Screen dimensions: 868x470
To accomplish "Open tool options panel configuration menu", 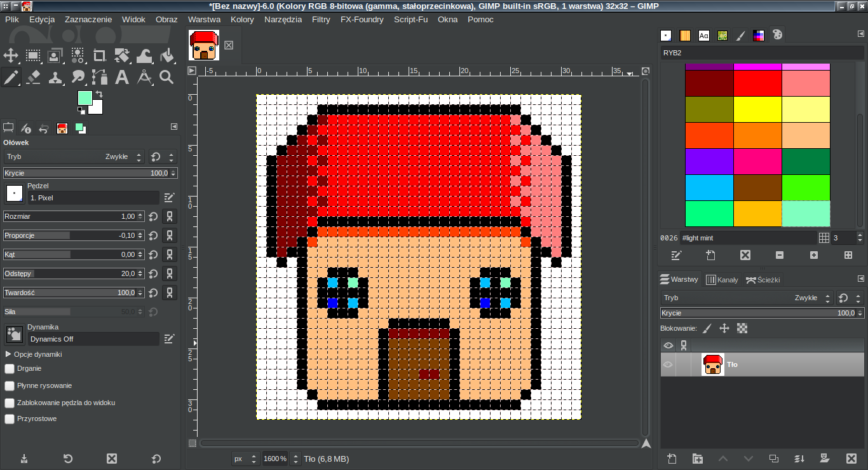I will click(174, 127).
